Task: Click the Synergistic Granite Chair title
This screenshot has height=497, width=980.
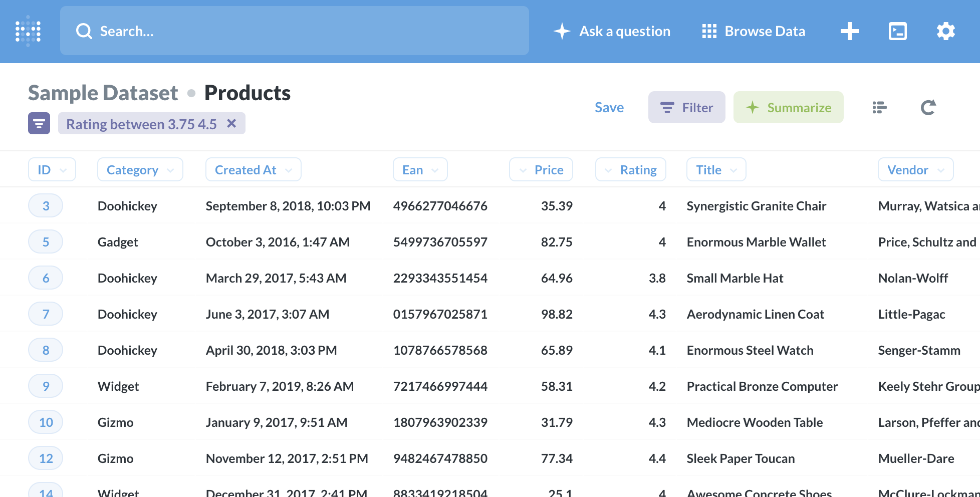Action: click(x=757, y=206)
